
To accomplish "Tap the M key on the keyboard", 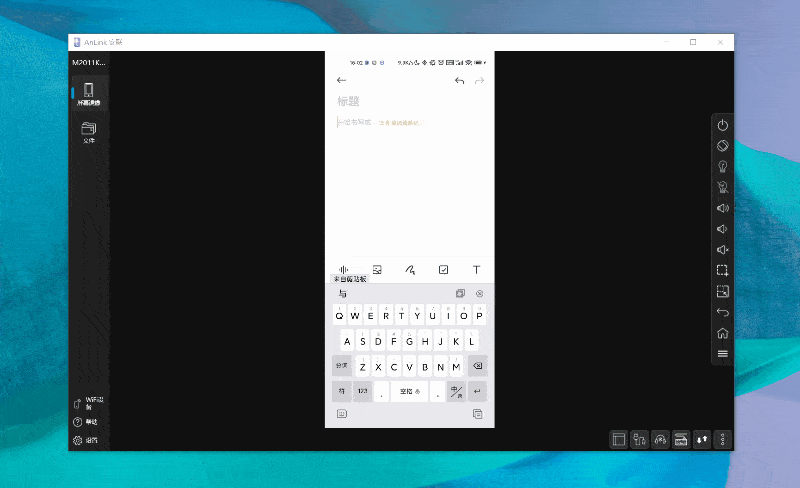I will click(x=456, y=366).
